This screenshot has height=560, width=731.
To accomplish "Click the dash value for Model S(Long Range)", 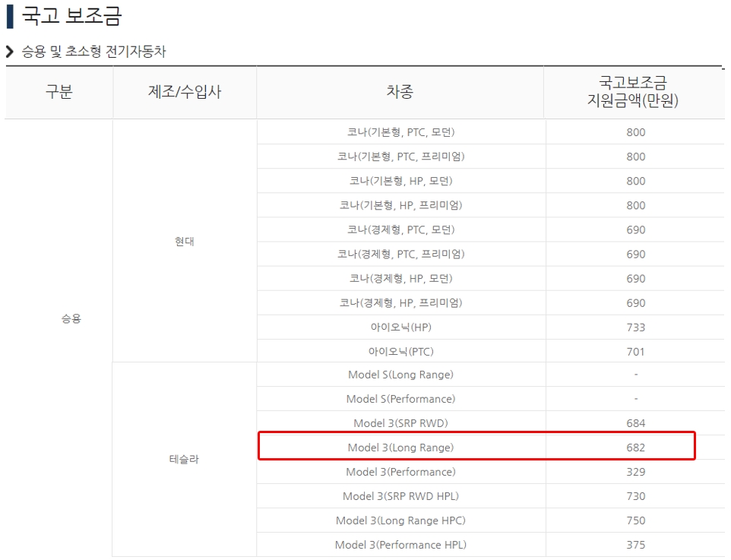I will coord(636,375).
